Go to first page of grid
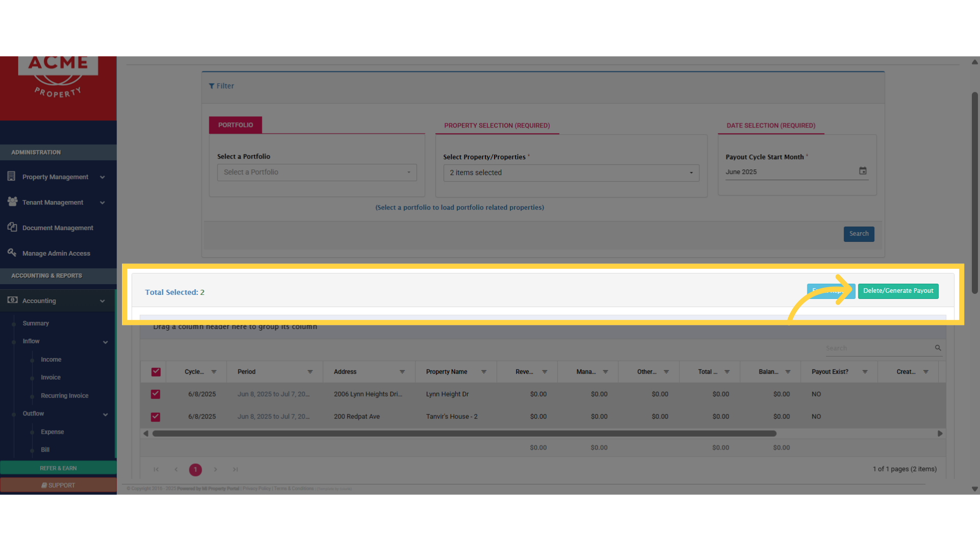This screenshot has width=980, height=551. point(156,469)
